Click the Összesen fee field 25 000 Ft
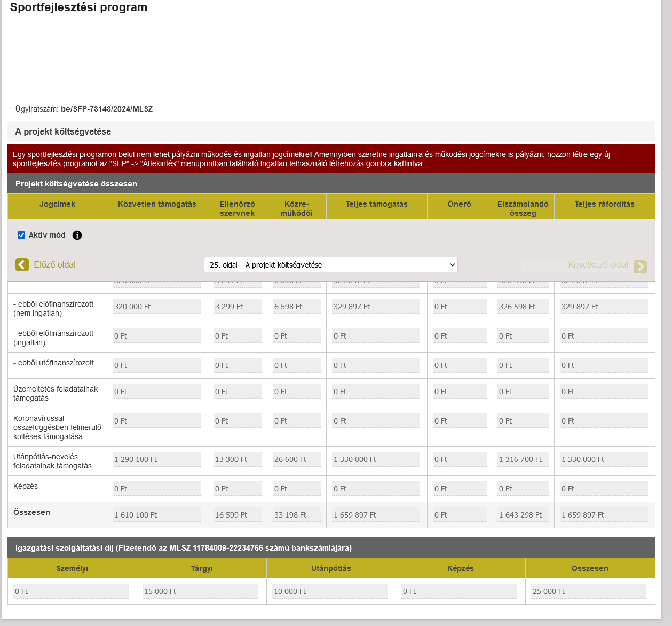The image size is (672, 626). (x=589, y=591)
